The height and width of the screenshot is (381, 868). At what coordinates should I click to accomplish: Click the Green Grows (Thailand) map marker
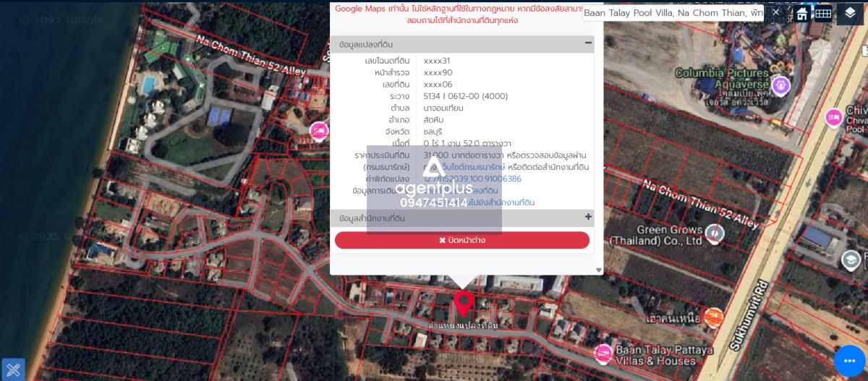tap(715, 233)
